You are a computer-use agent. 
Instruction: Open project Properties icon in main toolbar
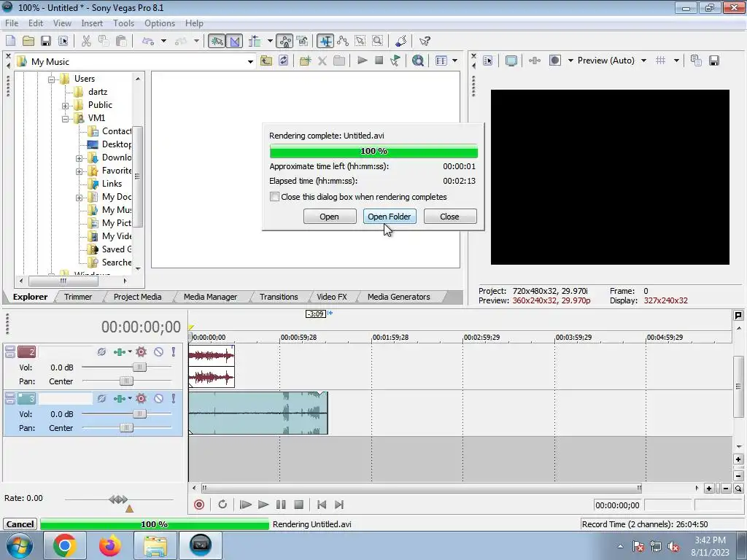pos(63,41)
